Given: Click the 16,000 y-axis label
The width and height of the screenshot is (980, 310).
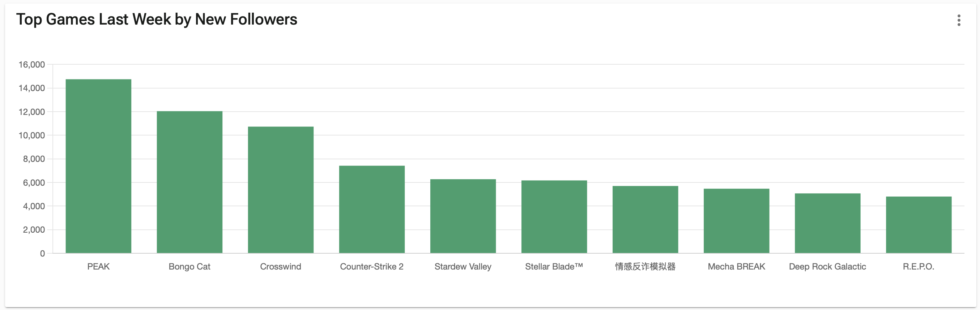Looking at the screenshot, I should [31, 65].
